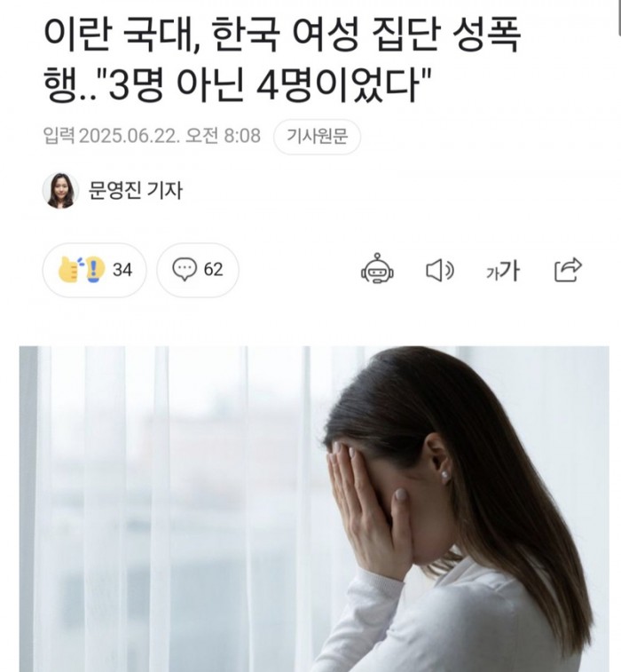621x672 pixels.
Task: Click the white curtain in article photo
Action: pos(171,509)
